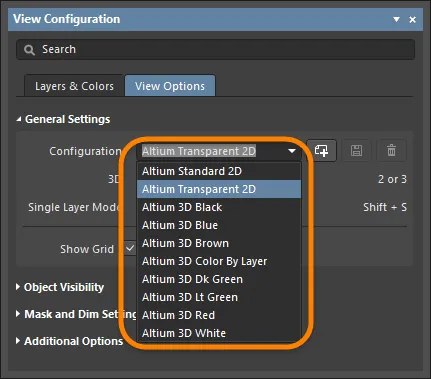
Task: Click the search magnifier icon
Action: coord(29,50)
